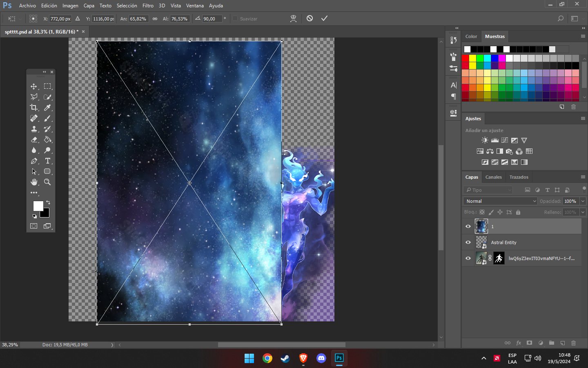Swap foreground and background colors
Image resolution: width=588 pixels, height=368 pixels.
click(x=48, y=202)
